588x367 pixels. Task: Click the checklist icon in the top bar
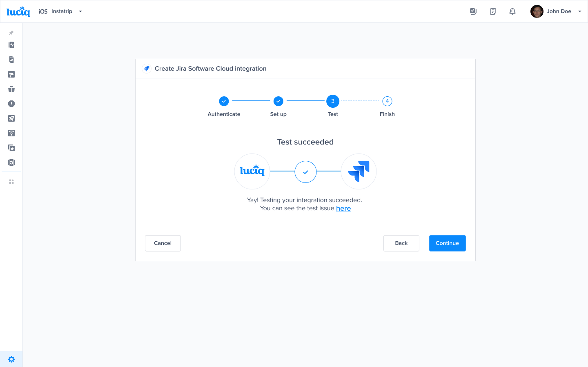coord(473,11)
